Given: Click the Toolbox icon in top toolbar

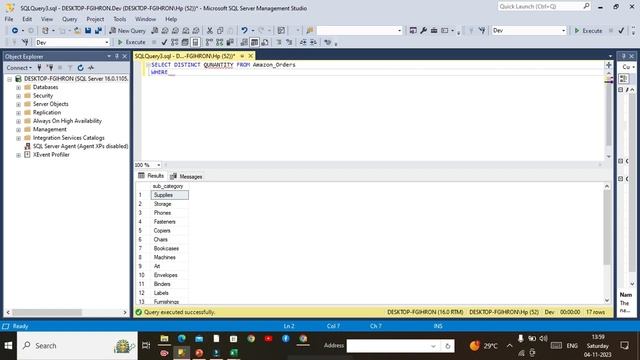Looking at the screenshot, I should [x=434, y=31].
